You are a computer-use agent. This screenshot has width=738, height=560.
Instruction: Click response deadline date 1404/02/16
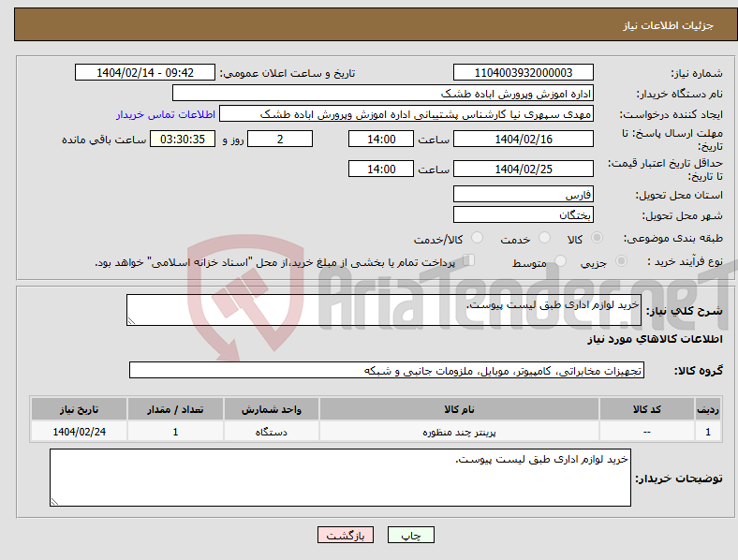click(523, 139)
